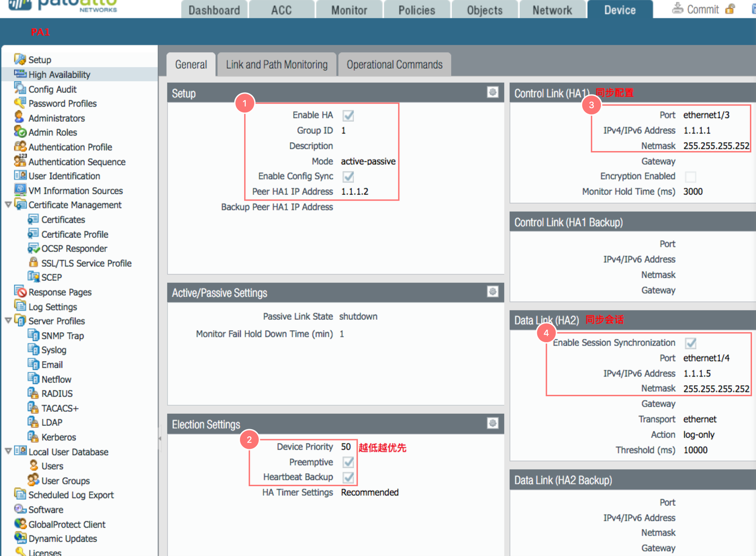Screen dimensions: 756x556
Task: Open TACACS+ server profile
Action: coord(60,408)
